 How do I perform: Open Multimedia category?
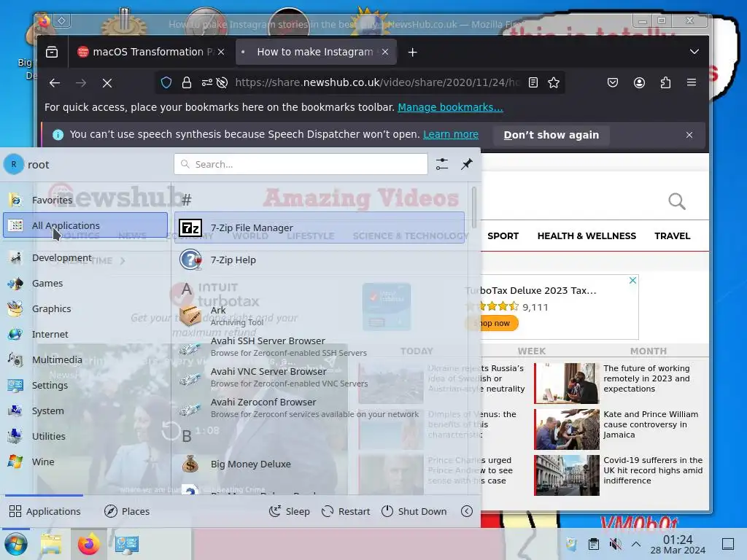coord(85,359)
